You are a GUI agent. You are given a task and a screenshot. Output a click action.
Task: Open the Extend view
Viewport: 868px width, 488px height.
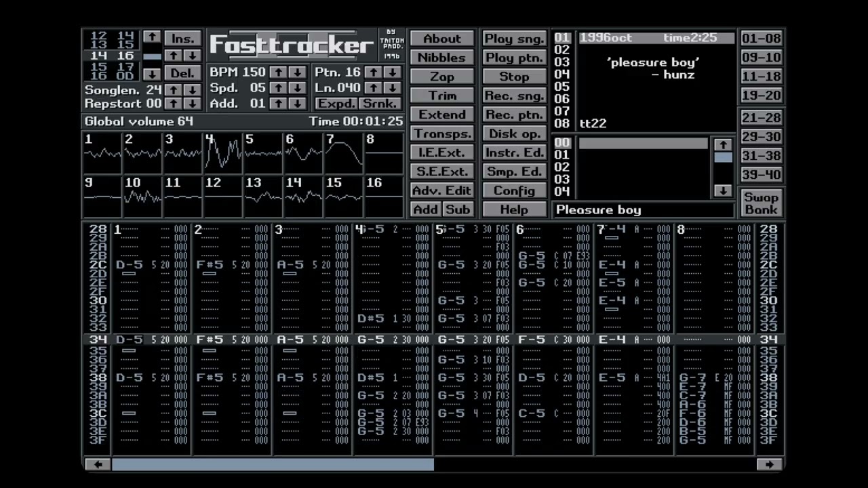pyautogui.click(x=442, y=115)
